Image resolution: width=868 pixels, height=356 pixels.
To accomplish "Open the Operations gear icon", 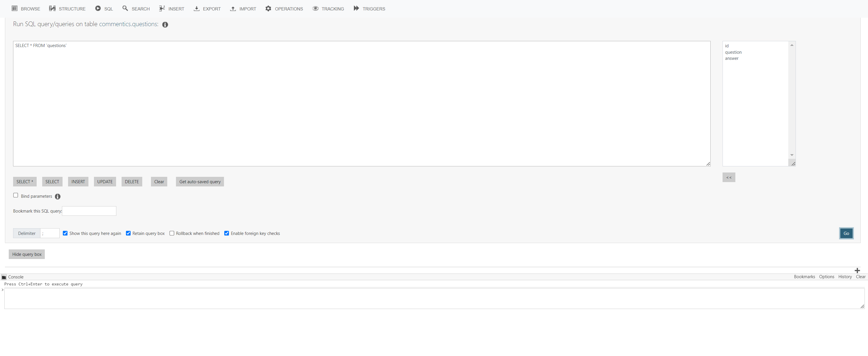I will coord(268,8).
